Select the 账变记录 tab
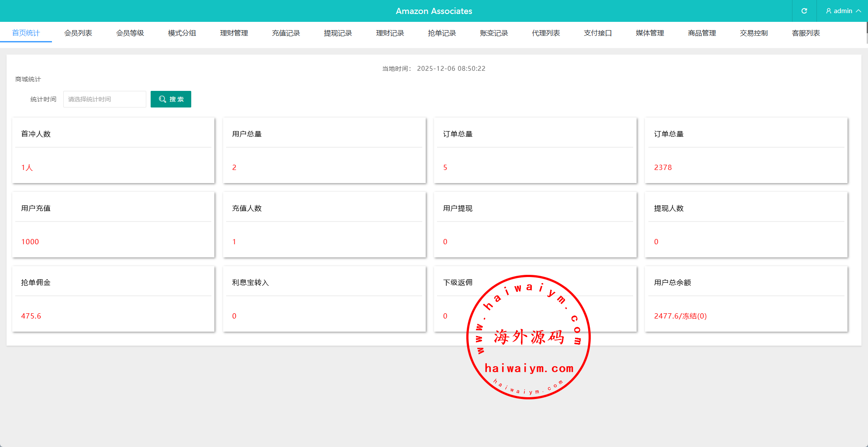The width and height of the screenshot is (868, 447). click(494, 33)
